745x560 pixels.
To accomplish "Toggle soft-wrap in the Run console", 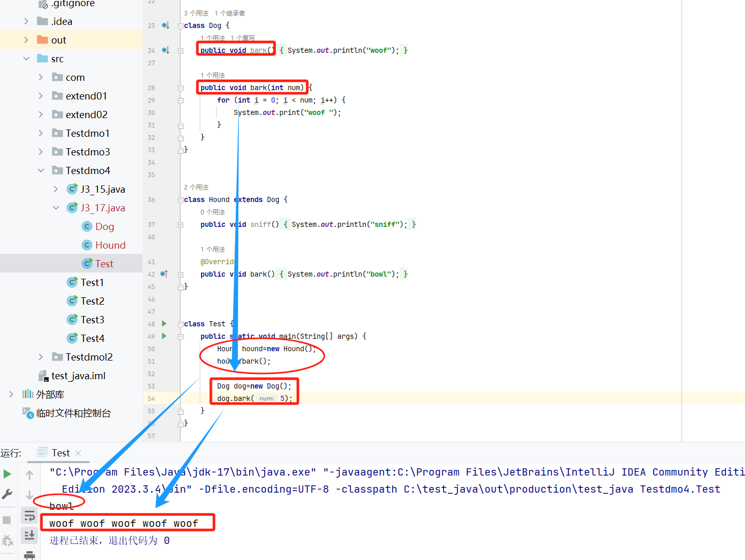I will [x=30, y=516].
